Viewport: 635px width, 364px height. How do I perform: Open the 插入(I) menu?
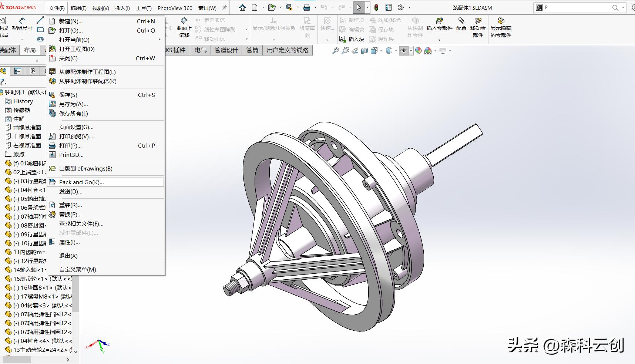click(x=122, y=7)
